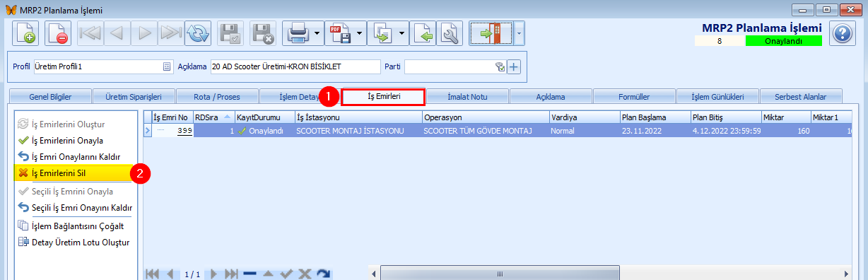Click the copy document icon with green arrow
Screen dimensions: 868x280
pyautogui.click(x=382, y=33)
